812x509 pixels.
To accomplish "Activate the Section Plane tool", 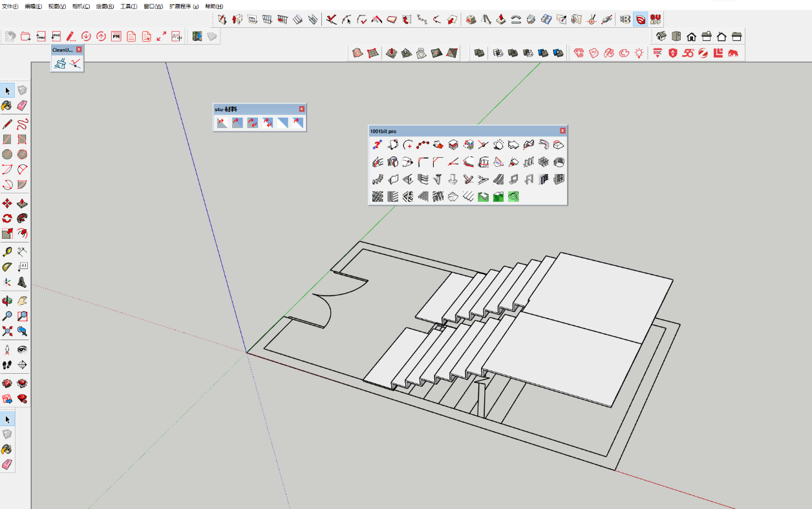I will [x=22, y=365].
